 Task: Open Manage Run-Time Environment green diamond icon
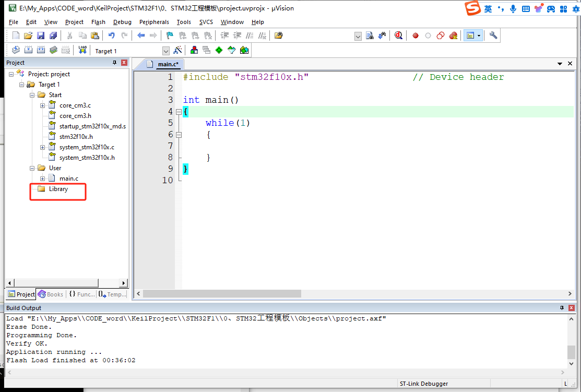click(x=219, y=50)
